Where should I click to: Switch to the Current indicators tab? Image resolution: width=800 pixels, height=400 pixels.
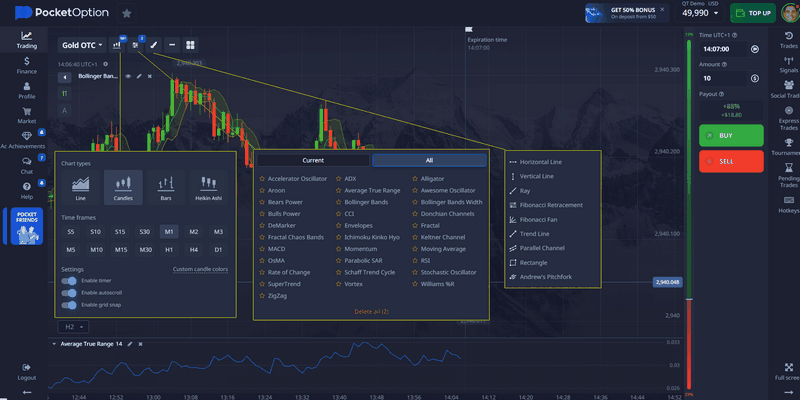313,160
